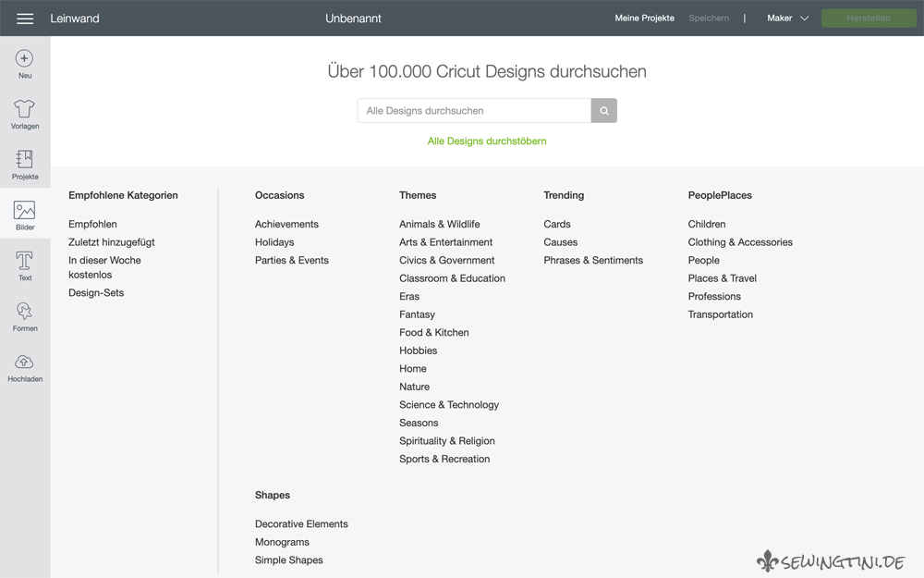Browse Arts & Entertainment
924x578 pixels.
click(445, 242)
